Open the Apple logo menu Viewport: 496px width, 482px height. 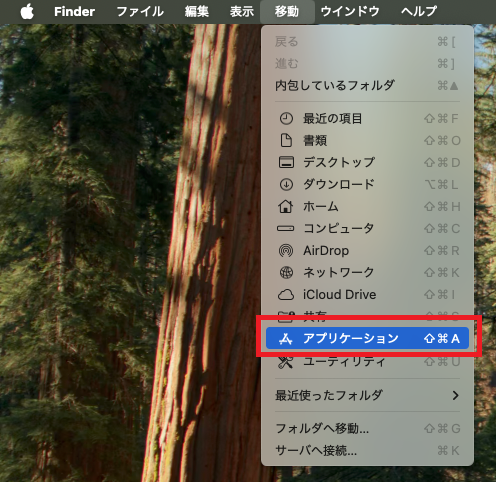click(27, 11)
